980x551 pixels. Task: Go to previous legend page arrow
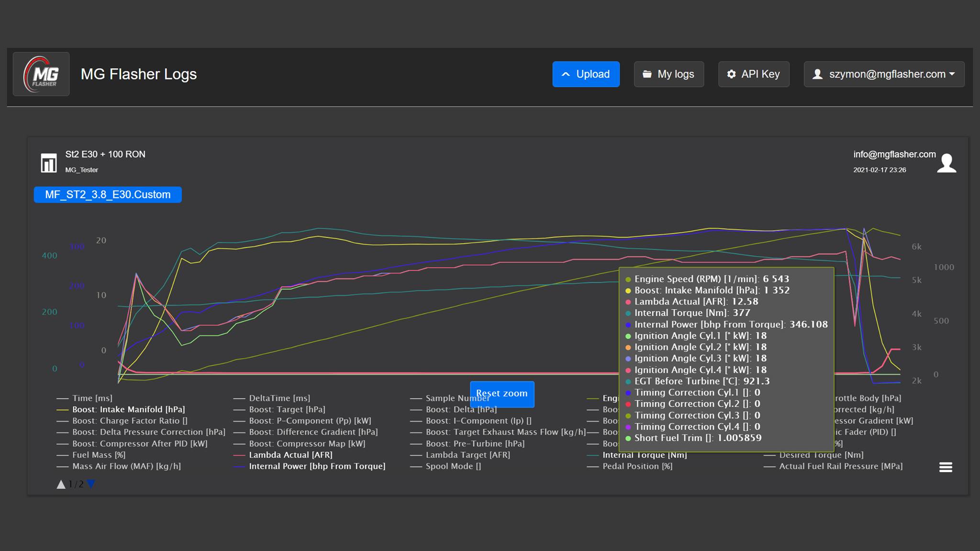click(61, 484)
